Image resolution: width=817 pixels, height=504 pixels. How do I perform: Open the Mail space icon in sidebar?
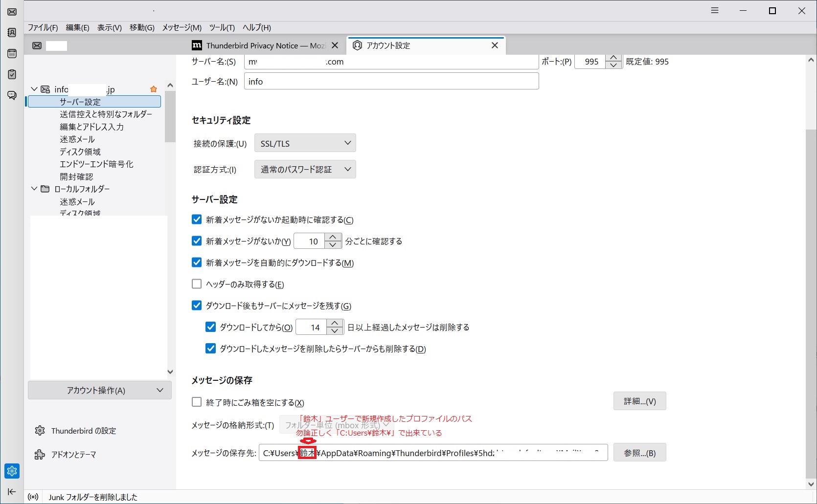pyautogui.click(x=12, y=12)
